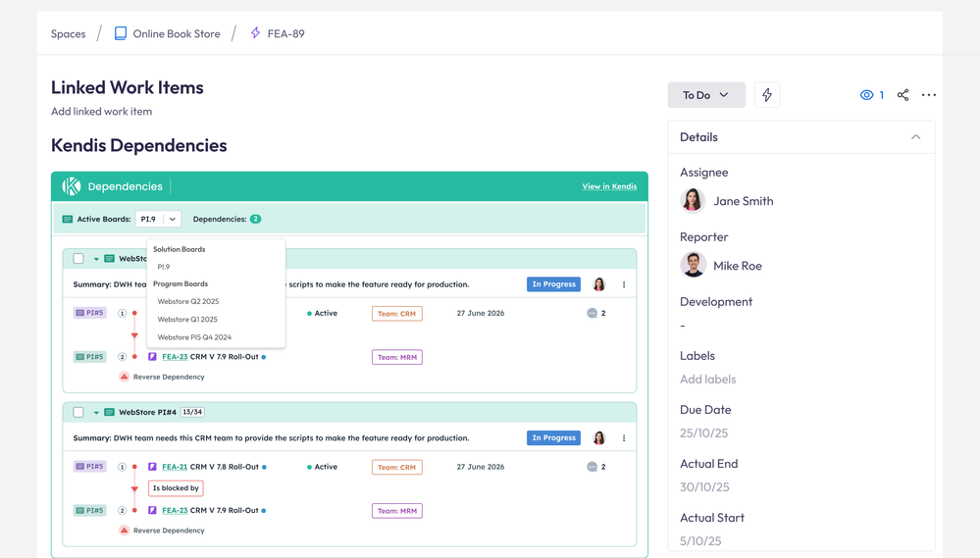This screenshot has height=558, width=980.
Task: Open Online Book Store breadcrumb
Action: pyautogui.click(x=177, y=33)
